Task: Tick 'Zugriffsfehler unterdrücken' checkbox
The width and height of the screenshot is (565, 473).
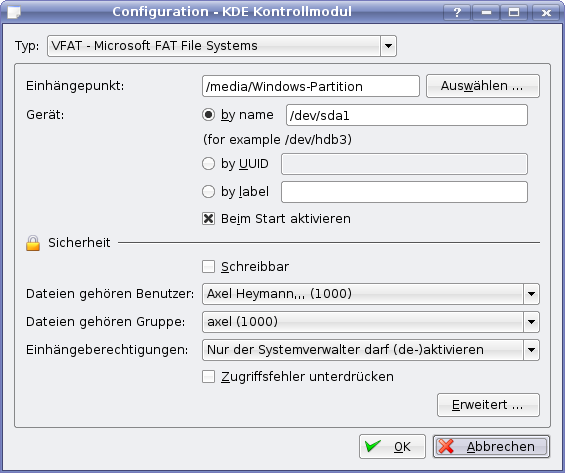Action: 209,377
